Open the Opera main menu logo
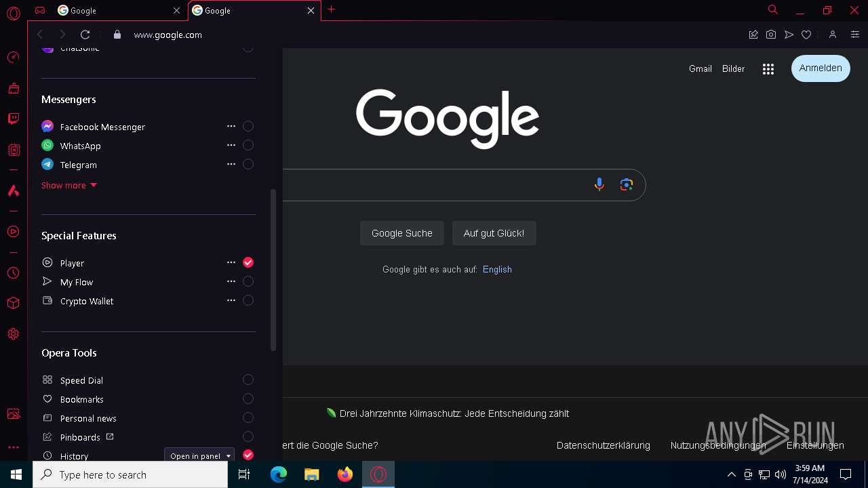The height and width of the screenshot is (488, 868). click(13, 13)
